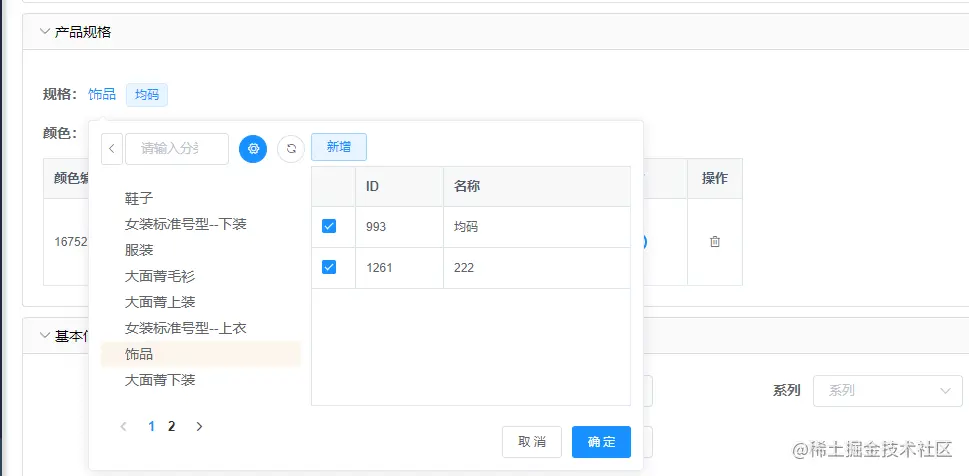The height and width of the screenshot is (476, 969).
Task: Delete row using trash icon
Action: pyautogui.click(x=714, y=242)
